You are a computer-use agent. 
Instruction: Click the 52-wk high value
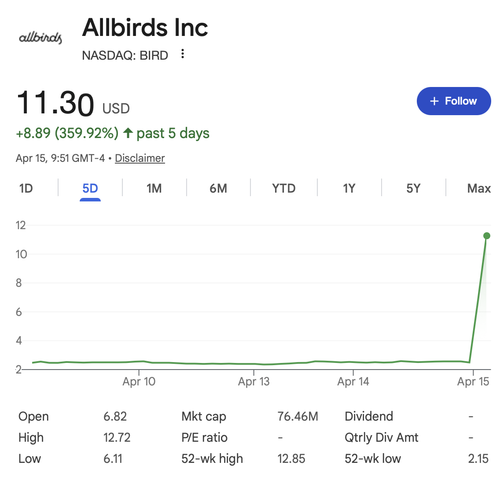pos(291,459)
